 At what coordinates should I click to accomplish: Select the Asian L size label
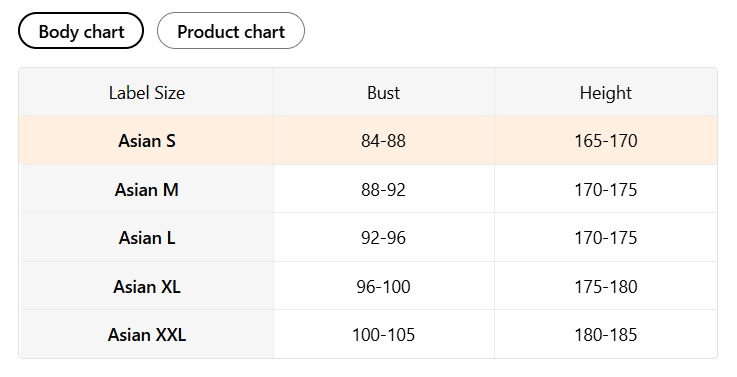147,237
